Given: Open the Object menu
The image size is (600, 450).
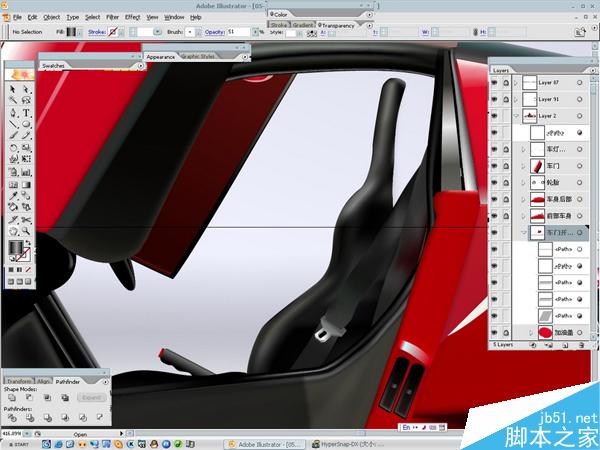Looking at the screenshot, I should [x=52, y=17].
